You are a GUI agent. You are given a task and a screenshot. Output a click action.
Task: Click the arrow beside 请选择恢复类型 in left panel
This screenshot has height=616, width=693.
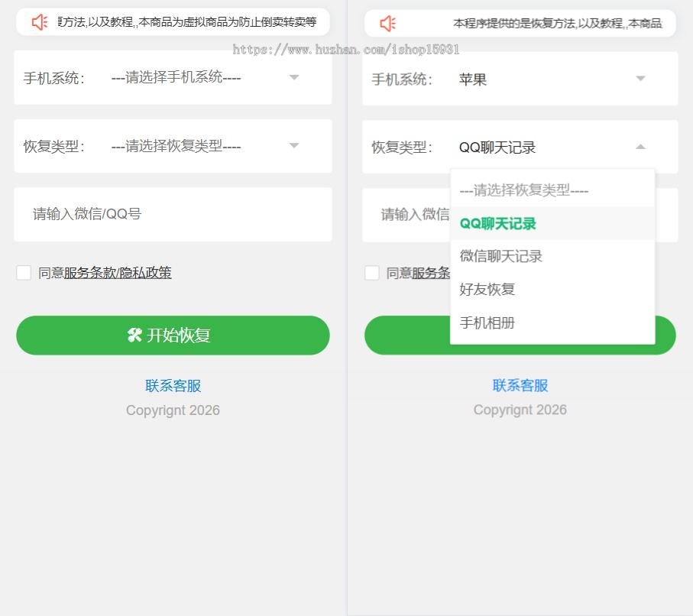[294, 145]
